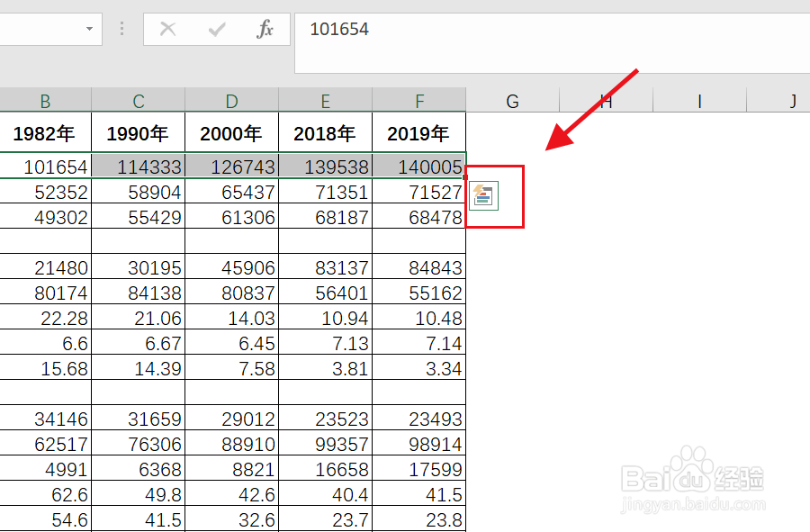Image resolution: width=810 pixels, height=532 pixels.
Task: Click the formula bar vertical dots handle
Action: (121, 29)
